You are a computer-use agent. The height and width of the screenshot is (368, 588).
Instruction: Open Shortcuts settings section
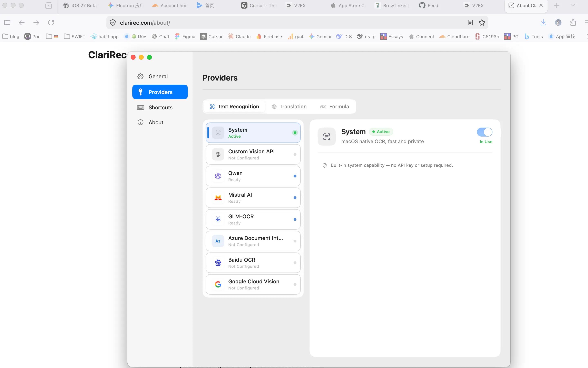pyautogui.click(x=160, y=107)
